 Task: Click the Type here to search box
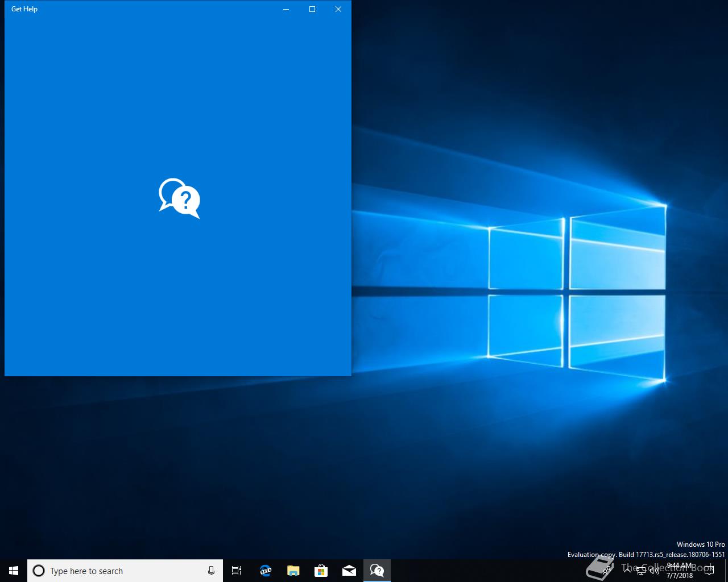coord(125,571)
